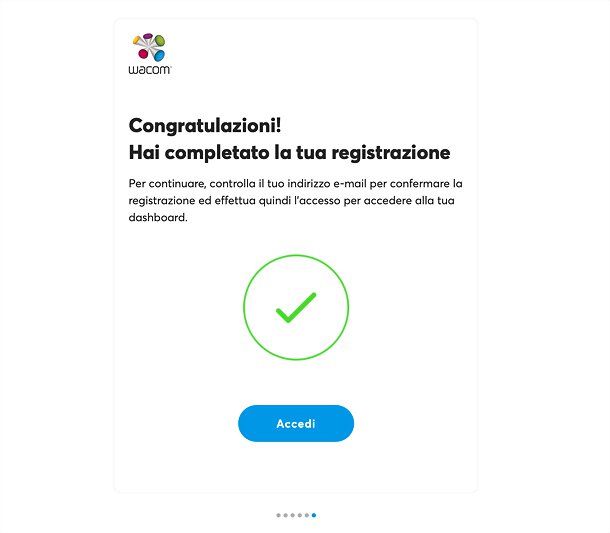Click the green circle outline around the checkmark

pos(296,307)
